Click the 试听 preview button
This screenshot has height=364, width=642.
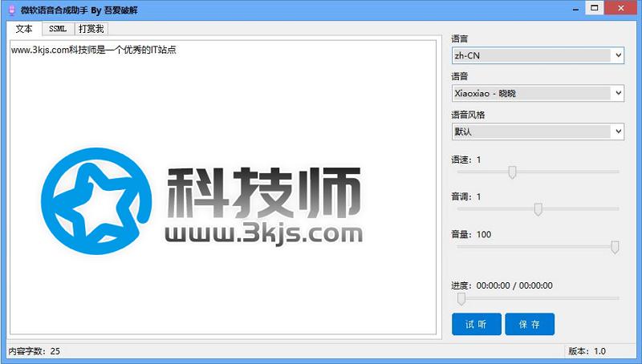pyautogui.click(x=477, y=325)
